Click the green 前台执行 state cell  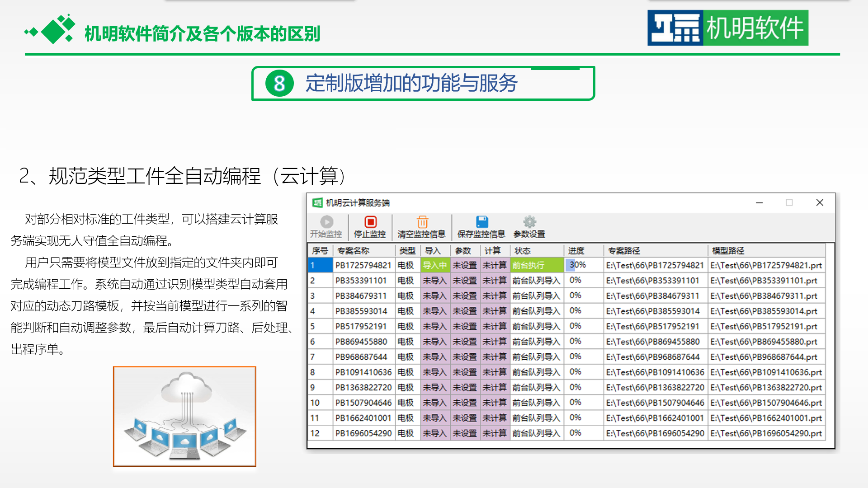coord(537,265)
